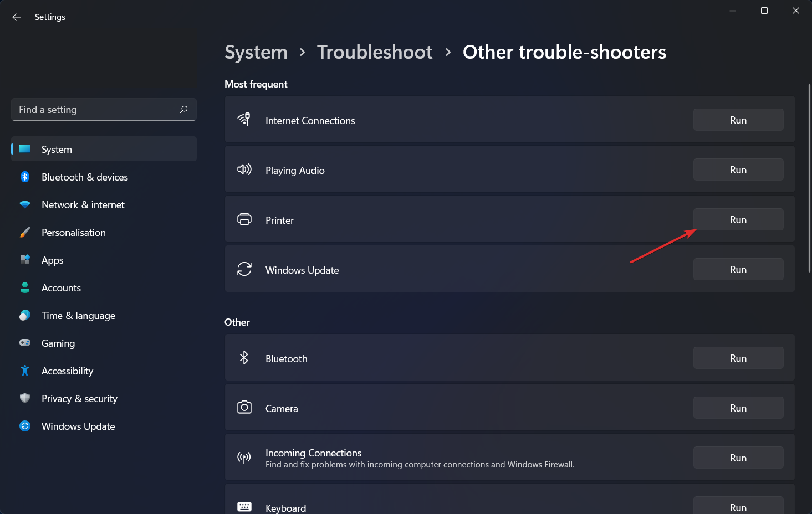Screen dimensions: 812x514
Task: Run the Incoming Connections troubleshooter
Action: click(738, 458)
